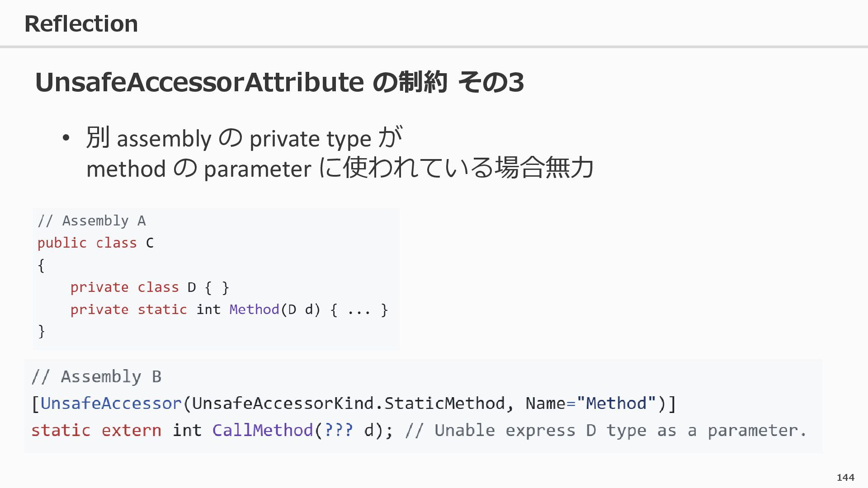
Task: Click the UnsafeAccessorAttribute slide title
Action: click(279, 82)
